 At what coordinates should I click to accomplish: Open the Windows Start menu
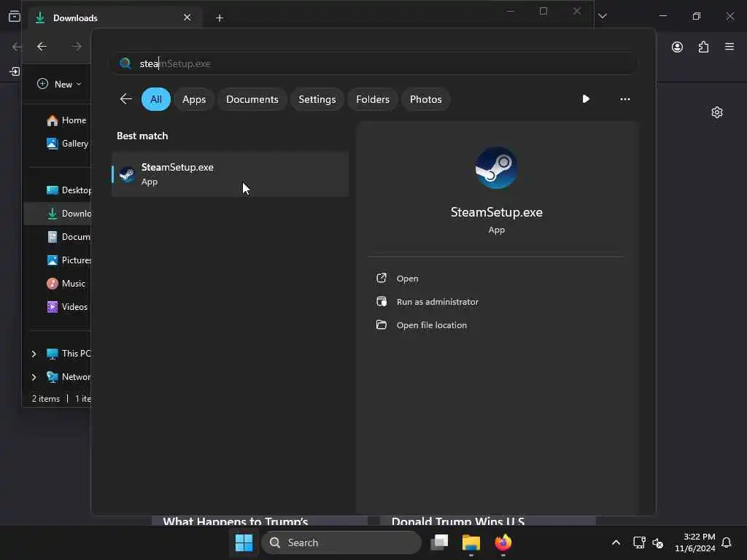pyautogui.click(x=244, y=542)
